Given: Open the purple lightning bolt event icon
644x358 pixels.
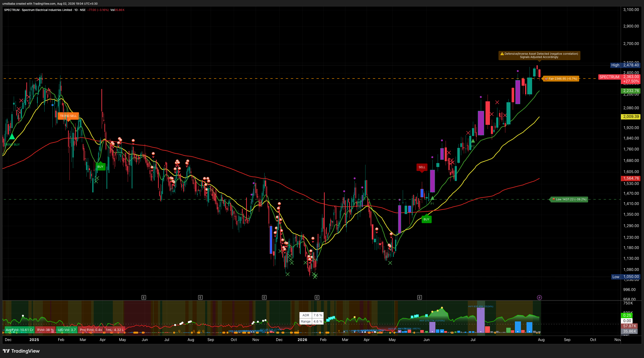Looking at the screenshot, I should click(539, 297).
